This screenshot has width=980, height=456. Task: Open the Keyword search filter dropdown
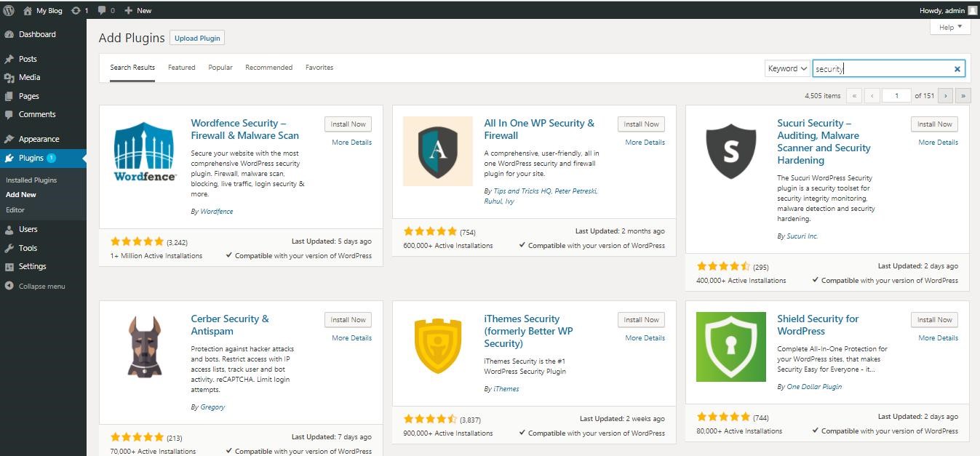click(x=786, y=68)
